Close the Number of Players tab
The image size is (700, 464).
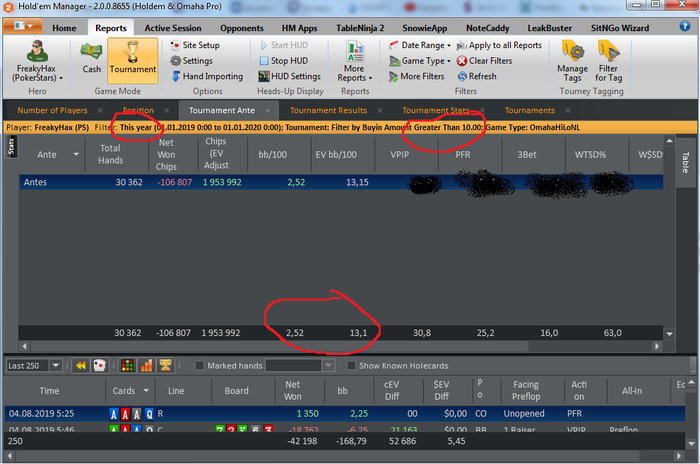coord(100,110)
